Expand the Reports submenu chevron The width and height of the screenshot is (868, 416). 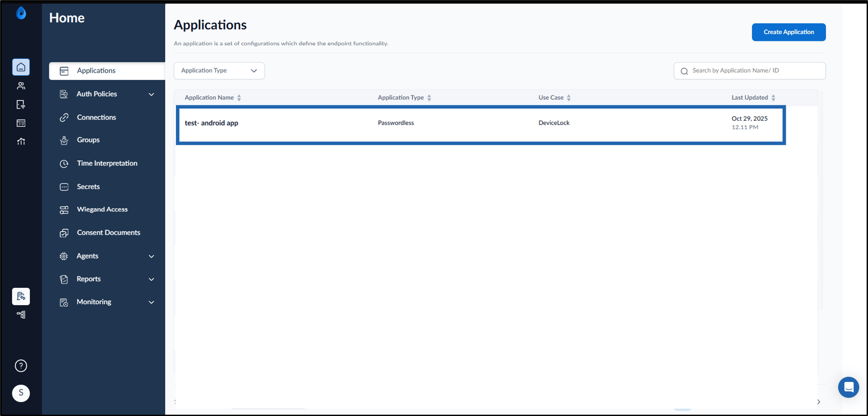(151, 279)
